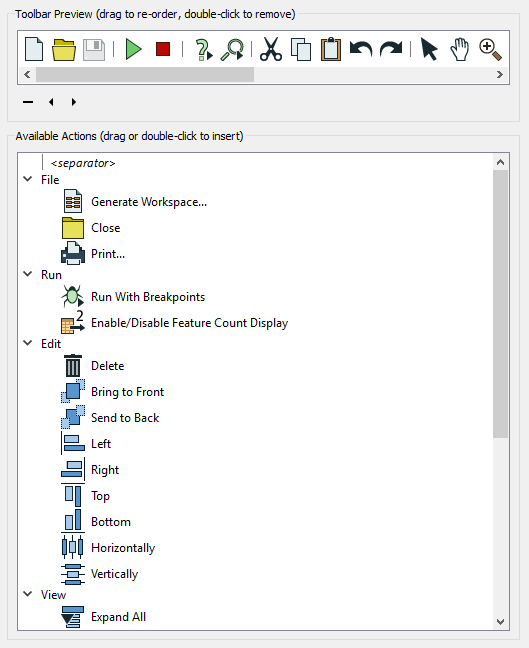The width and height of the screenshot is (529, 648).
Task: Click the Zoom In magnifier icon
Action: click(490, 50)
